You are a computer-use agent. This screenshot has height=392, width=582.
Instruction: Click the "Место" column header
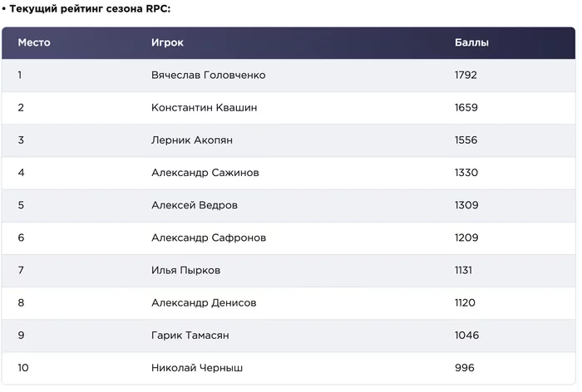(x=34, y=43)
